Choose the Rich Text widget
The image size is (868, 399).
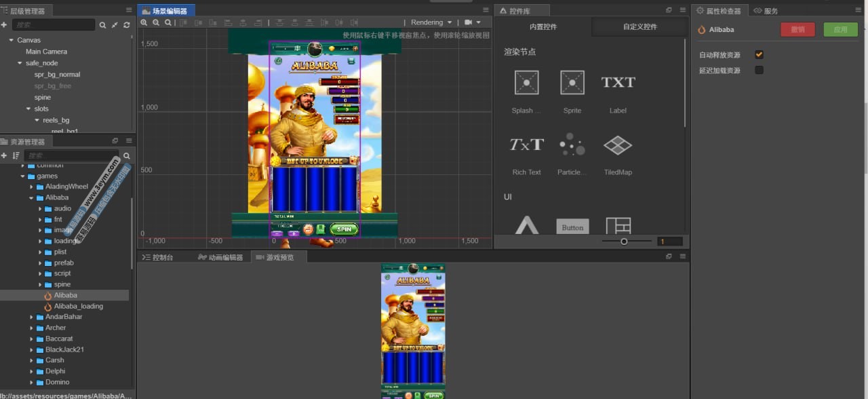[x=526, y=145]
